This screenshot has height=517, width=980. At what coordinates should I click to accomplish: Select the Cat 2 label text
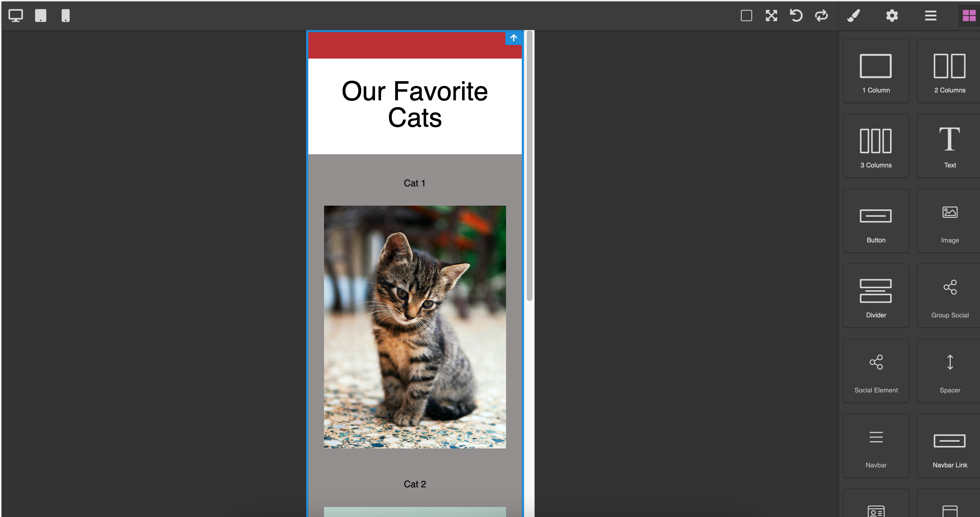click(x=415, y=484)
